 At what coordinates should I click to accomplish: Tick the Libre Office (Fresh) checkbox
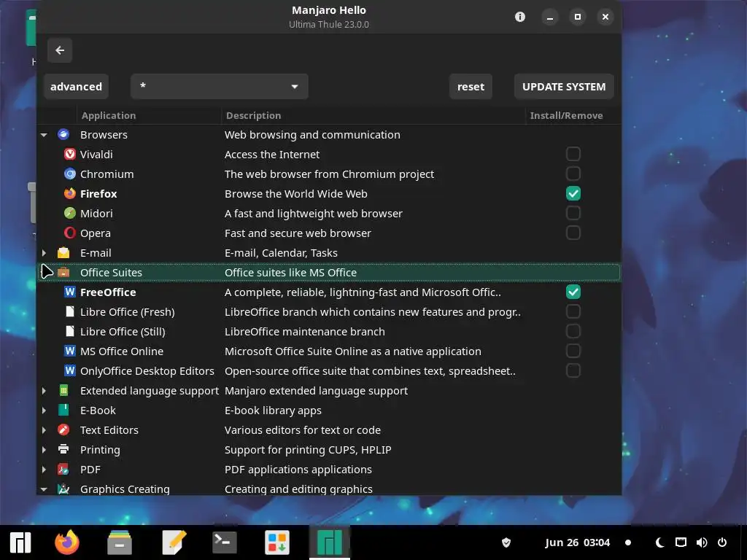point(573,311)
